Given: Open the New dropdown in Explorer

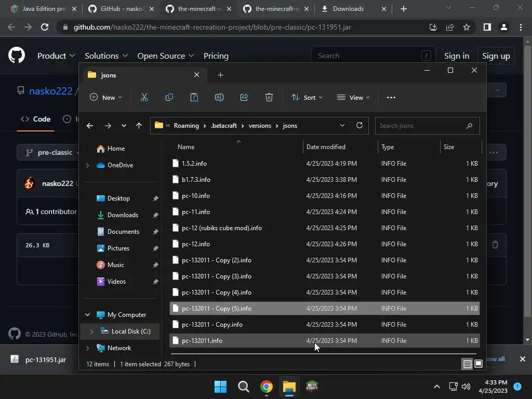Looking at the screenshot, I should [x=105, y=97].
